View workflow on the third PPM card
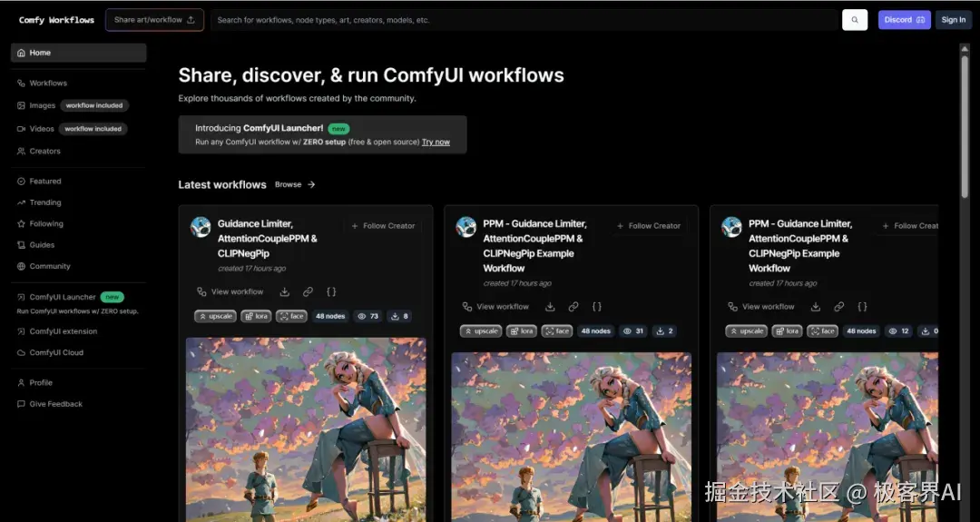The width and height of the screenshot is (980, 522). point(761,306)
